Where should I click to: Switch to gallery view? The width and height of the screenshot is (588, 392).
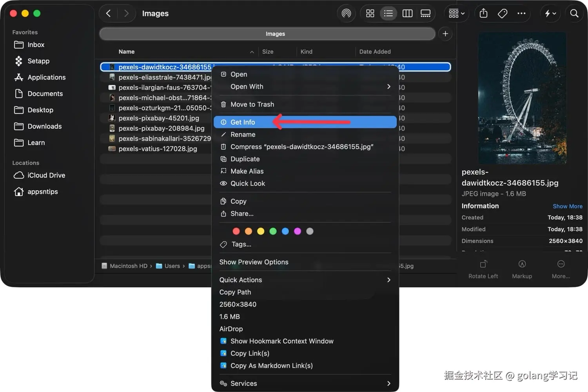click(425, 13)
